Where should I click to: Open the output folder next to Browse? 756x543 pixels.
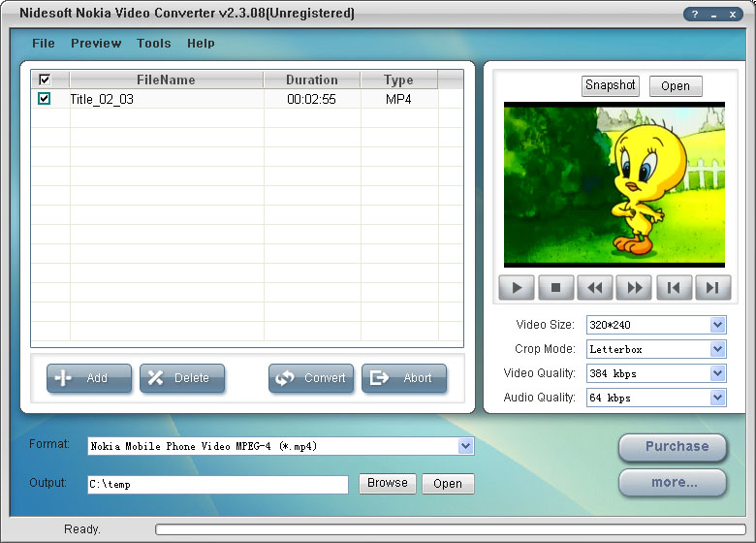[x=448, y=483]
